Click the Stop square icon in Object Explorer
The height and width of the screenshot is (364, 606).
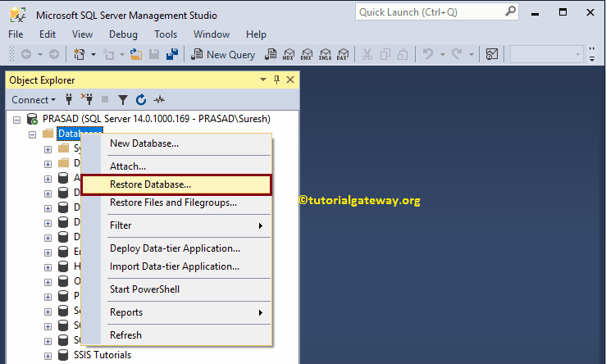coord(105,99)
